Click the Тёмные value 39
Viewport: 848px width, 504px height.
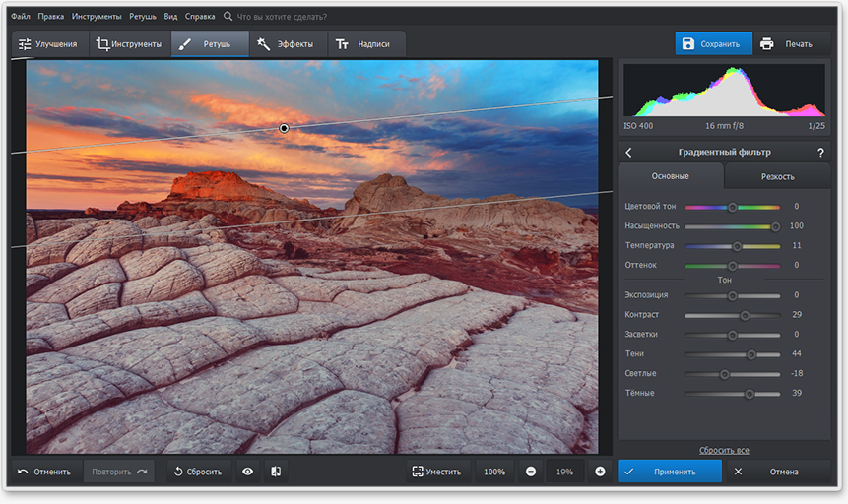[797, 393]
